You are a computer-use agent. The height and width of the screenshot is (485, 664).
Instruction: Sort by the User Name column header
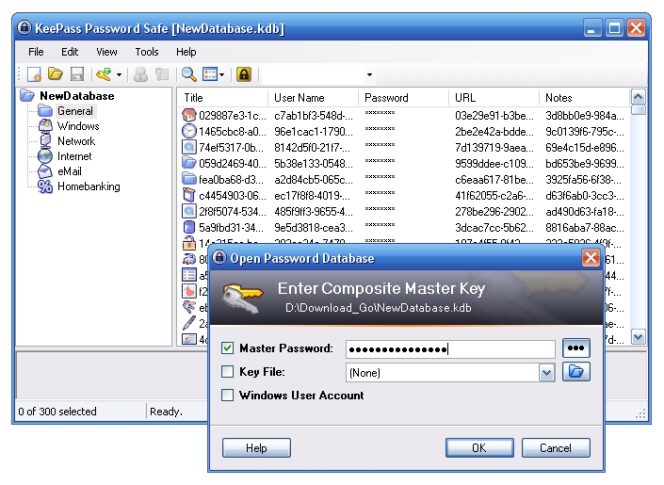[313, 98]
